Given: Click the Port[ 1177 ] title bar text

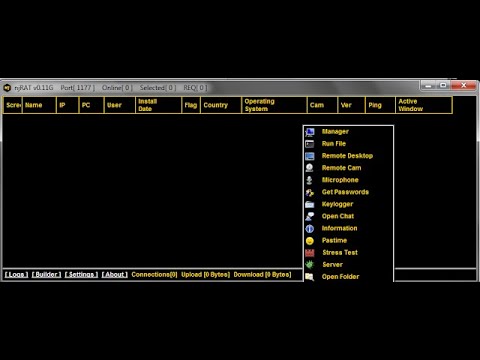Looking at the screenshot, I should tap(78, 88).
